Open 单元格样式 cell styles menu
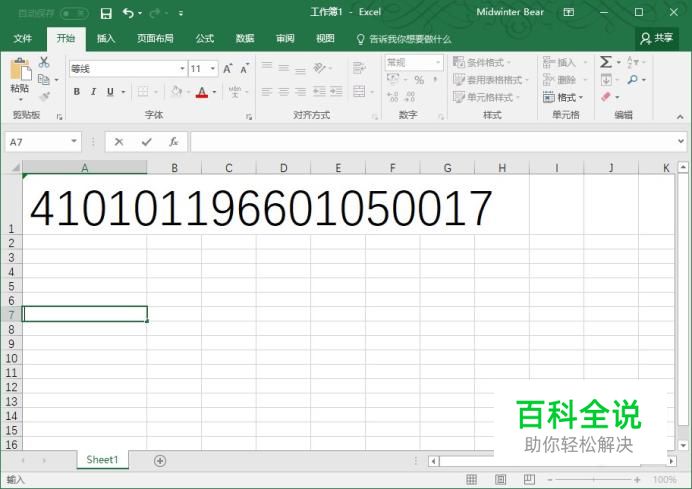692x489 pixels. (486, 97)
